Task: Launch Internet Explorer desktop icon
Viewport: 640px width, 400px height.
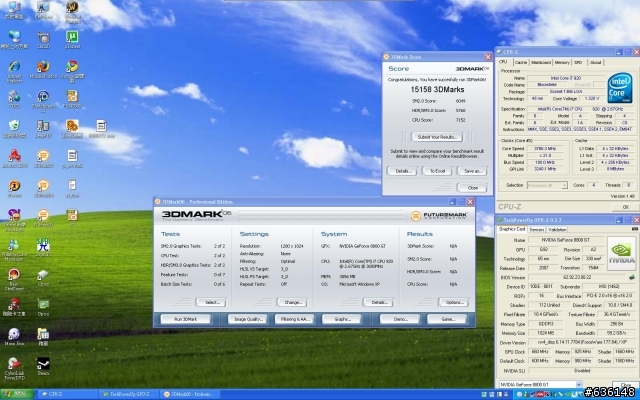Action: [x=14, y=72]
